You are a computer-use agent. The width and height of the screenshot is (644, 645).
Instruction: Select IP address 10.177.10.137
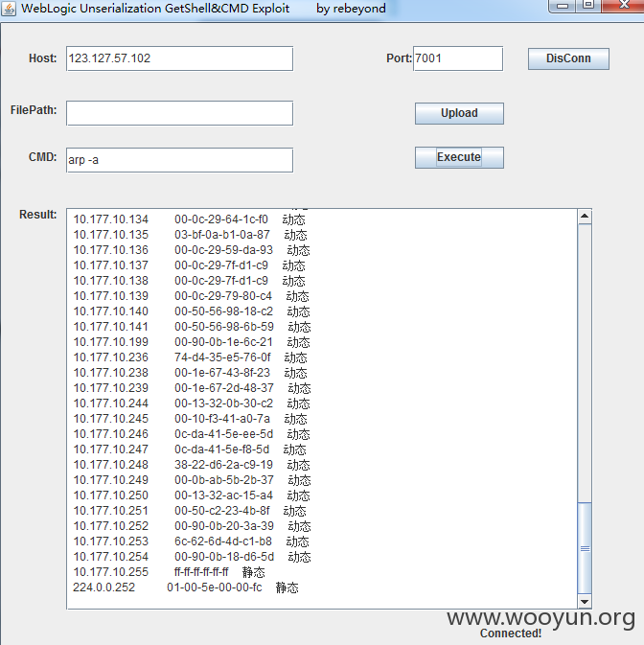(x=110, y=265)
